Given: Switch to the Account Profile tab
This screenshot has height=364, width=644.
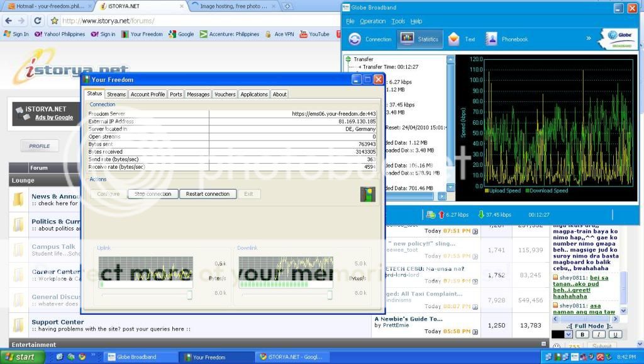Looking at the screenshot, I should coord(148,94).
